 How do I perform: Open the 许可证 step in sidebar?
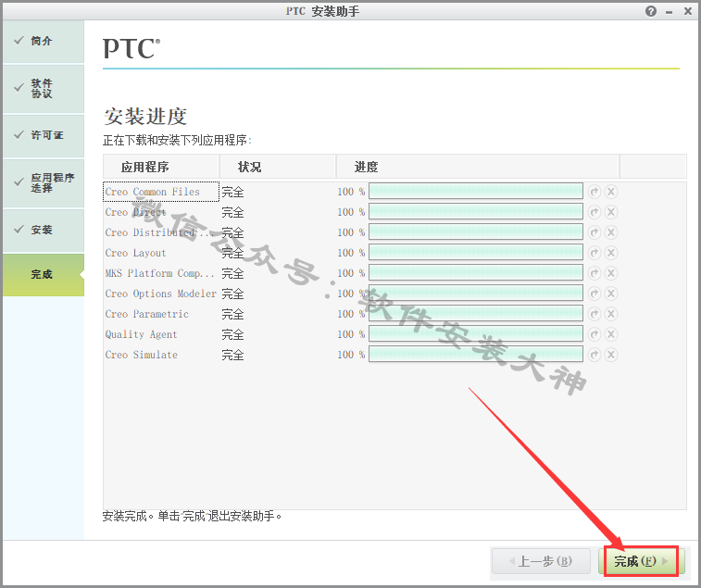click(44, 135)
